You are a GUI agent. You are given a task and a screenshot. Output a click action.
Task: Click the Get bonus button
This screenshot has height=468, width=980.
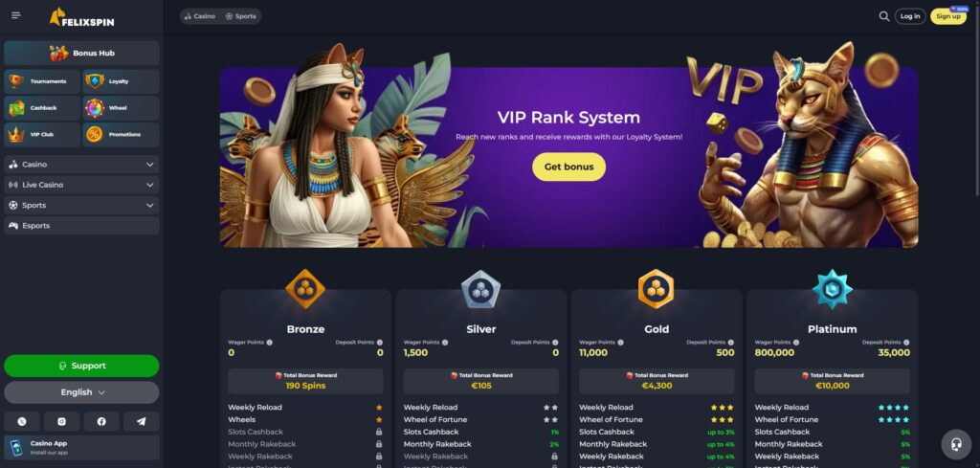click(568, 167)
